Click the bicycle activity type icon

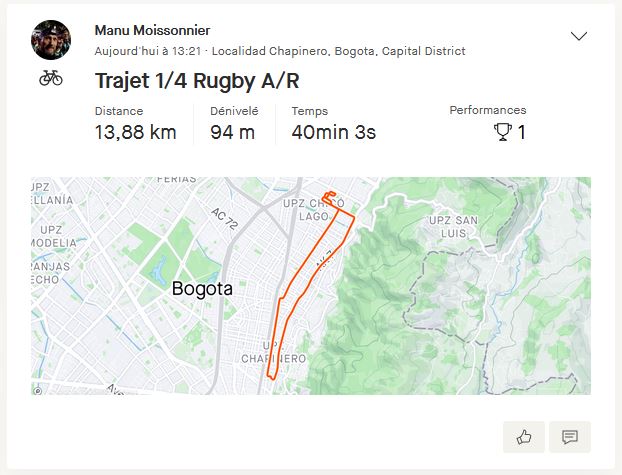(x=51, y=77)
